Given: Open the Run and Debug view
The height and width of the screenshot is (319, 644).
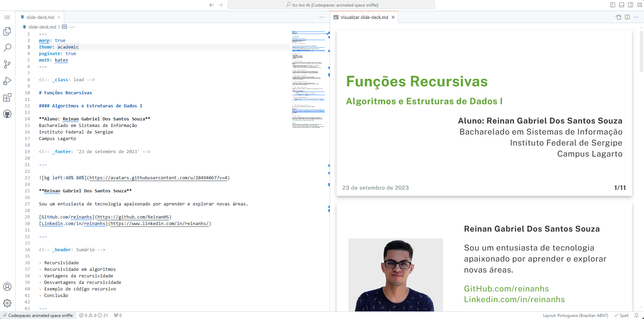Looking at the screenshot, I should pyautogui.click(x=7, y=81).
